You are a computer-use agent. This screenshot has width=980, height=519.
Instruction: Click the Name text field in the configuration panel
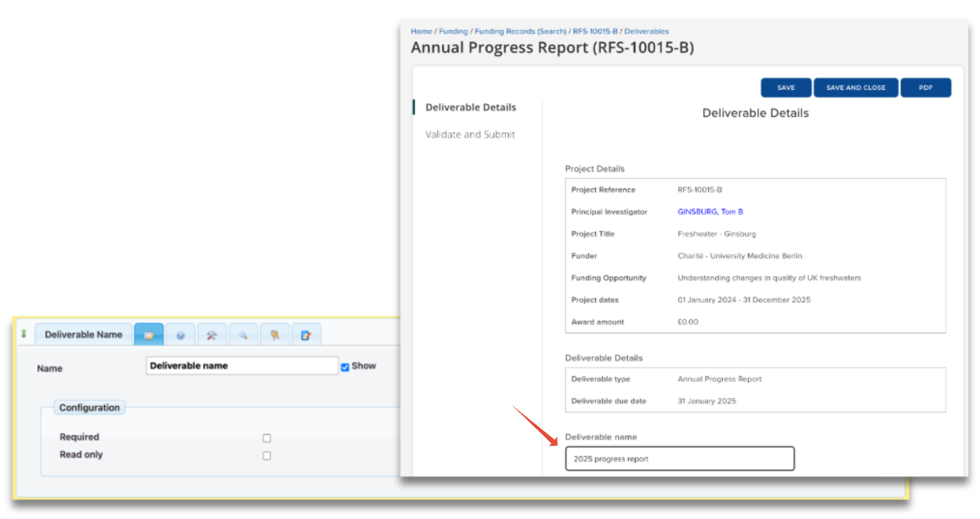242,366
